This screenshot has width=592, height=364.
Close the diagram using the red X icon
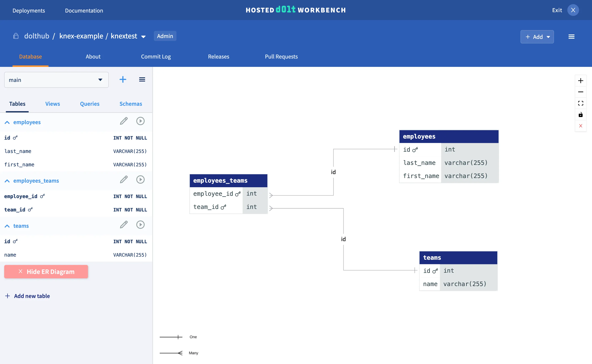tap(581, 126)
